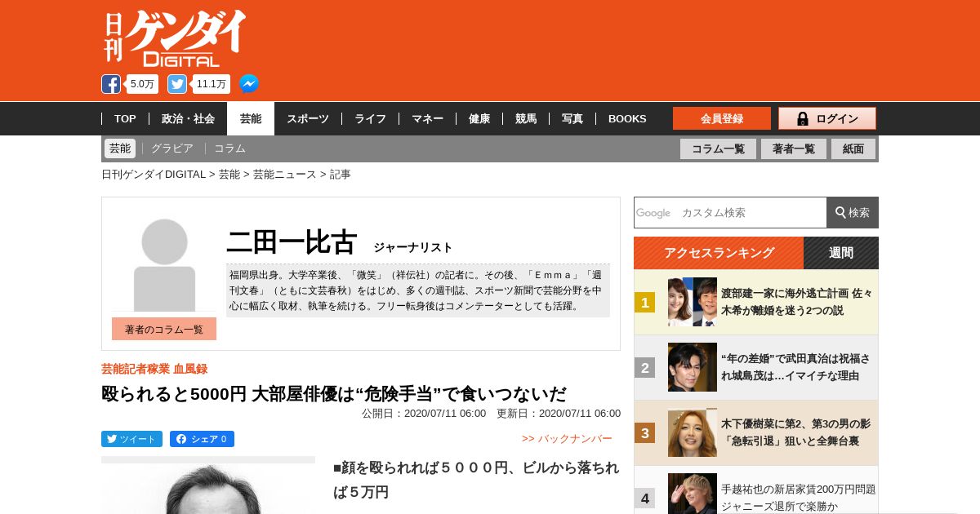
Task: Open ranking 3 thumbnail of 木下優樹菜
Action: click(693, 432)
